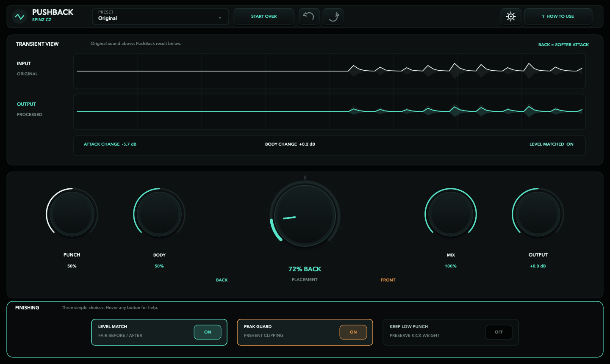This screenshot has height=364, width=610.
Task: Click the Level Match card
Action: 159,332
